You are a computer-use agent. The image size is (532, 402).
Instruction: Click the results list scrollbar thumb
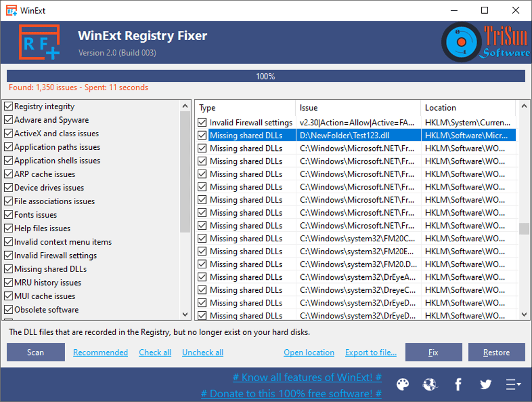[x=524, y=229]
